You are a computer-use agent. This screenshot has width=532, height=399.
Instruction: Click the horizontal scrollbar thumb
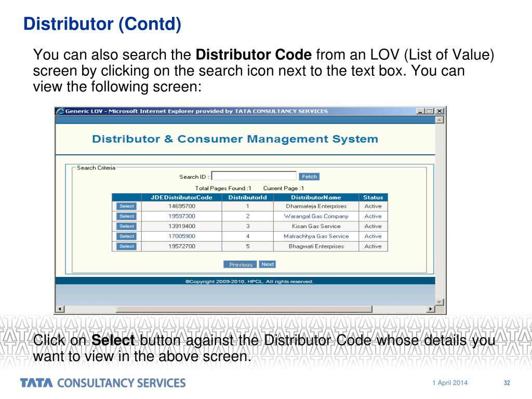(244, 309)
